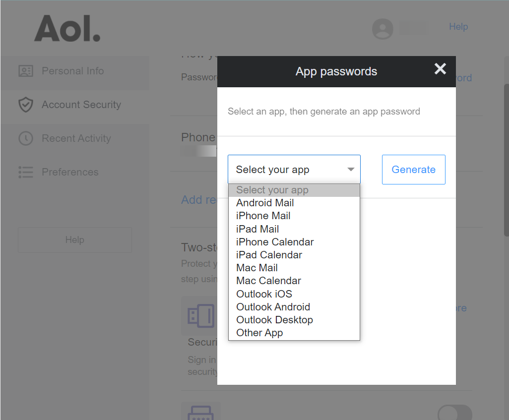Viewport: 509px width, 420px height.
Task: Toggle the switch at bottom right
Action: [x=454, y=414]
